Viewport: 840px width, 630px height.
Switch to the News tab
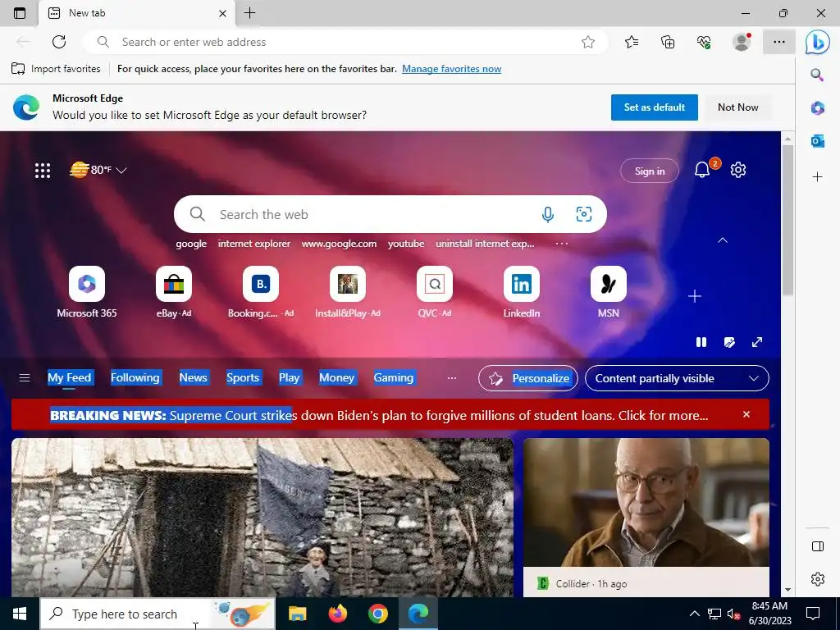(x=193, y=377)
